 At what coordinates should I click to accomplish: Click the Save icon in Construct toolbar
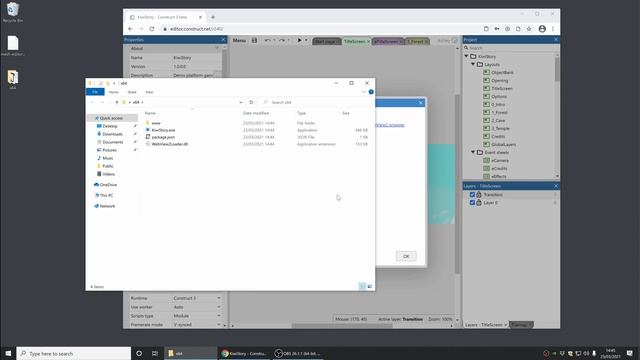point(254,40)
